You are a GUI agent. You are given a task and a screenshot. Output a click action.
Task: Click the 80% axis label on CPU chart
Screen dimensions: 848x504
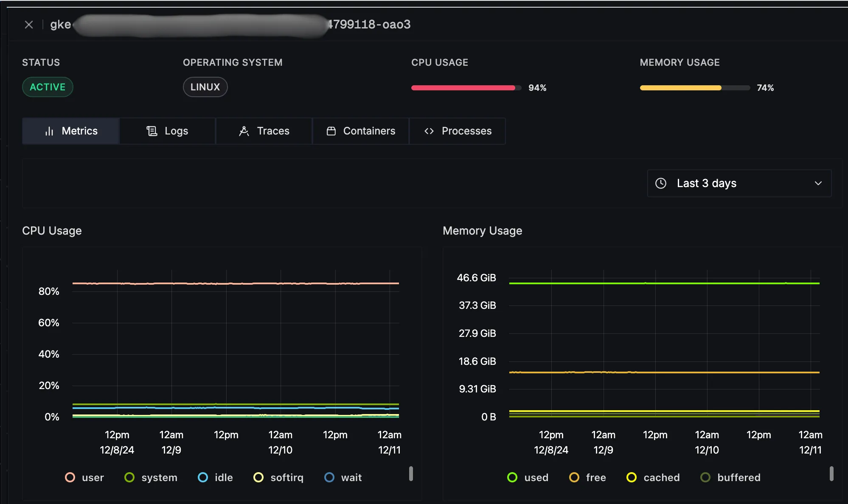point(49,291)
